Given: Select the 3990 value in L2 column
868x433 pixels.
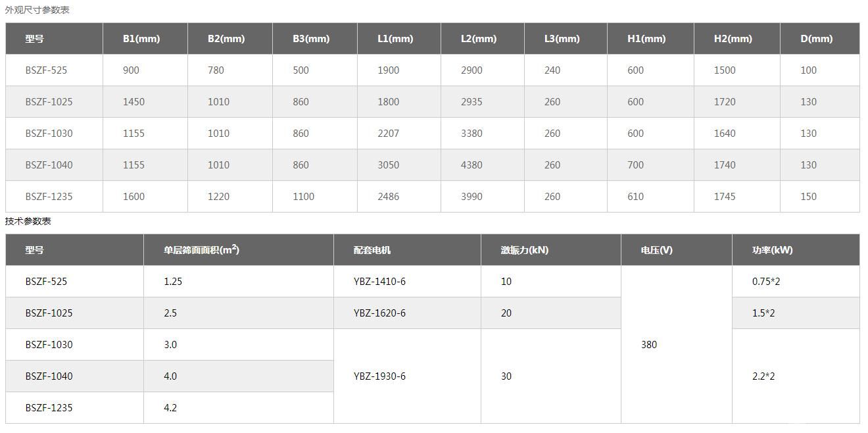Looking at the screenshot, I should (x=471, y=197).
